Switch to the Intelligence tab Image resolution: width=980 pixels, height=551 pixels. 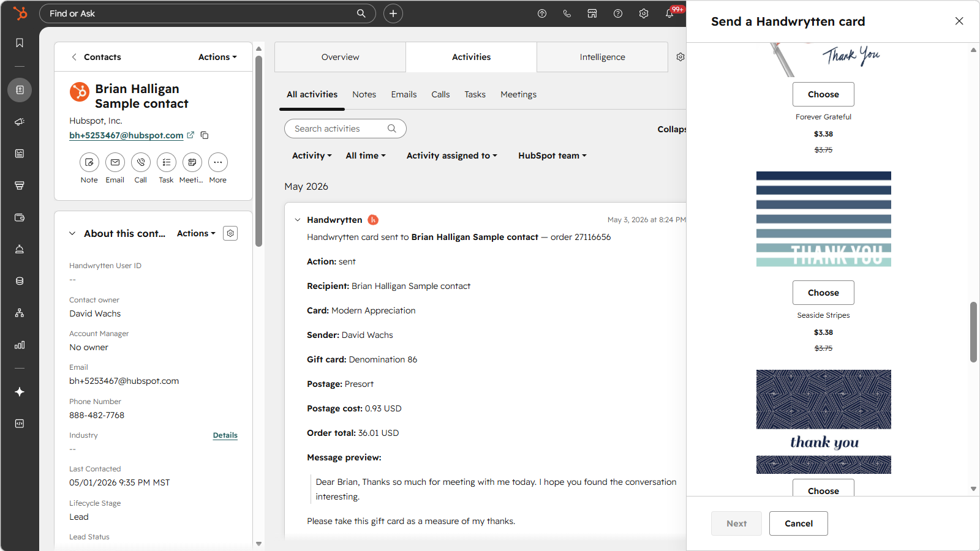pyautogui.click(x=603, y=57)
